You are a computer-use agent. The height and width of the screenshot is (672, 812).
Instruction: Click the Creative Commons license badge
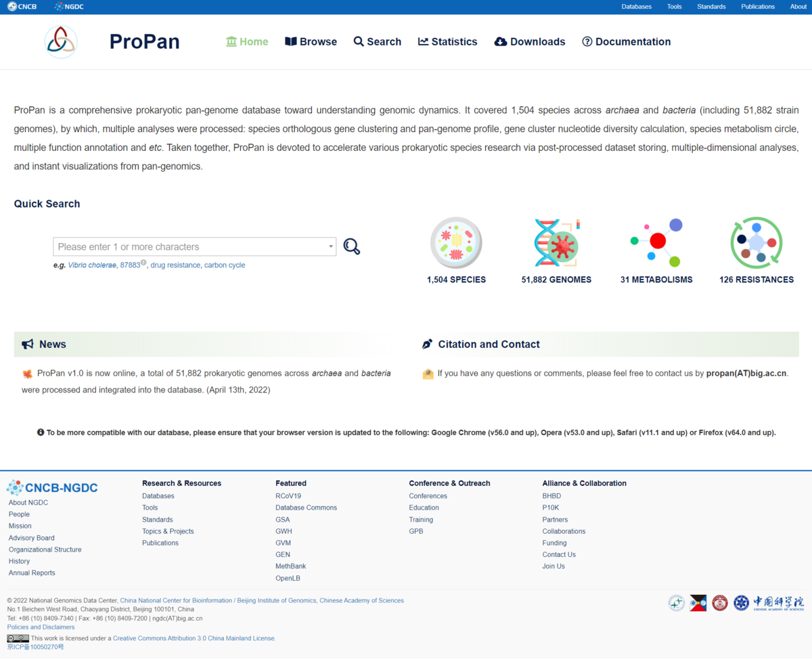(18, 638)
